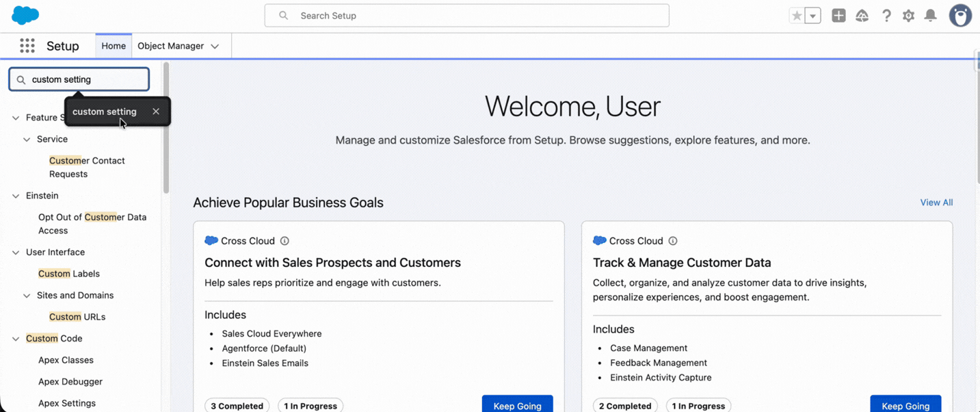Click the Cross Cloud icon on Sales Prospects card

(211, 241)
